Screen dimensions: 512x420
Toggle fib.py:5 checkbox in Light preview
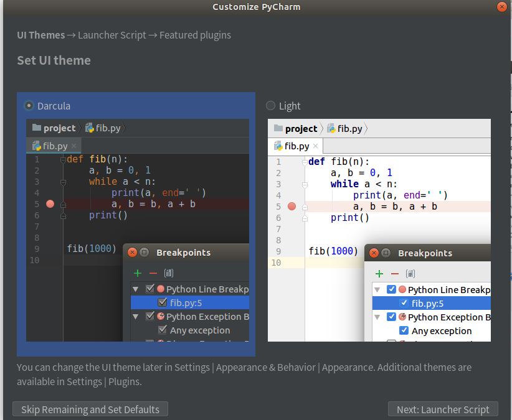[404, 303]
